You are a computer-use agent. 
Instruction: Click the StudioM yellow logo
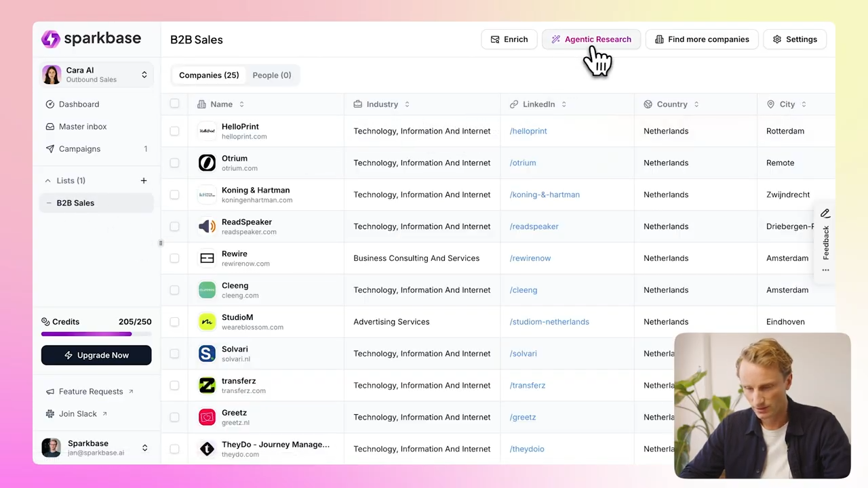point(207,322)
